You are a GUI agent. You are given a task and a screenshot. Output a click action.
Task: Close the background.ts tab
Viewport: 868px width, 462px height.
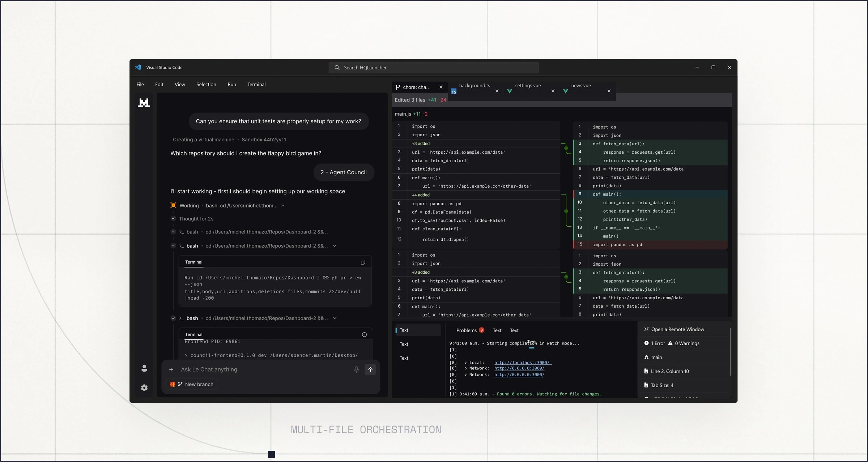[497, 91]
